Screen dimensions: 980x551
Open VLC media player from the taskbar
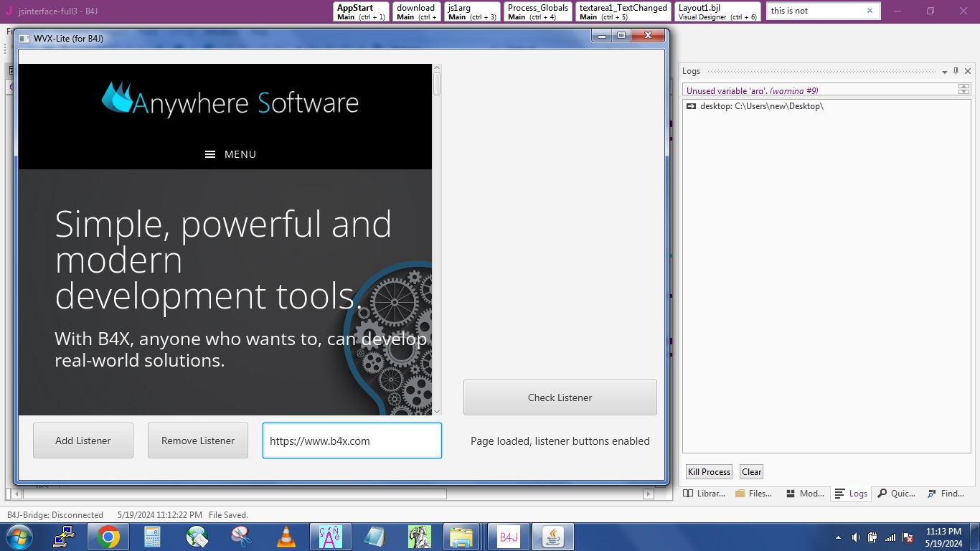286,537
